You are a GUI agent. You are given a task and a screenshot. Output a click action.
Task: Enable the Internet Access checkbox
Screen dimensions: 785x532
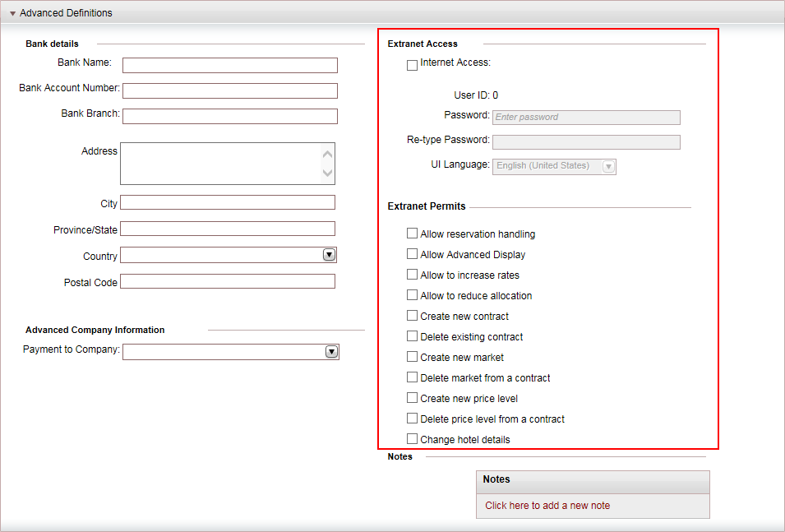412,65
